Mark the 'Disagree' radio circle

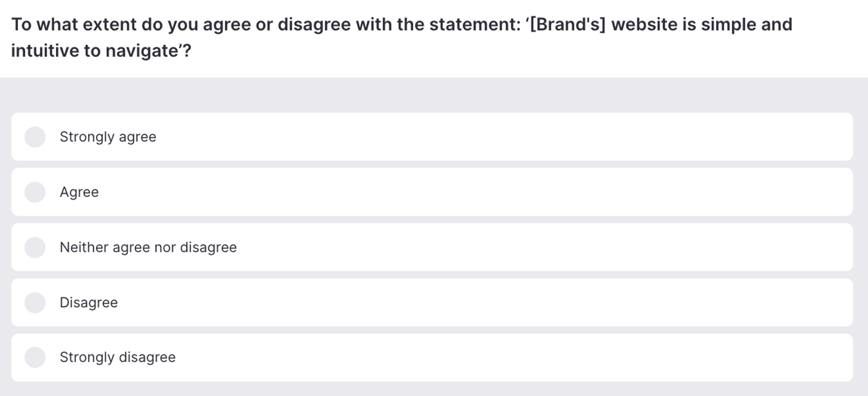point(35,303)
